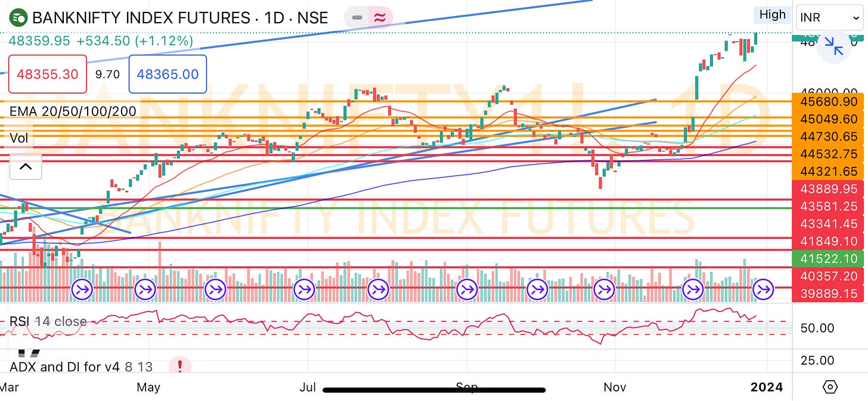
Task: Click the pink wavy-lines indicator icon
Action: click(379, 17)
